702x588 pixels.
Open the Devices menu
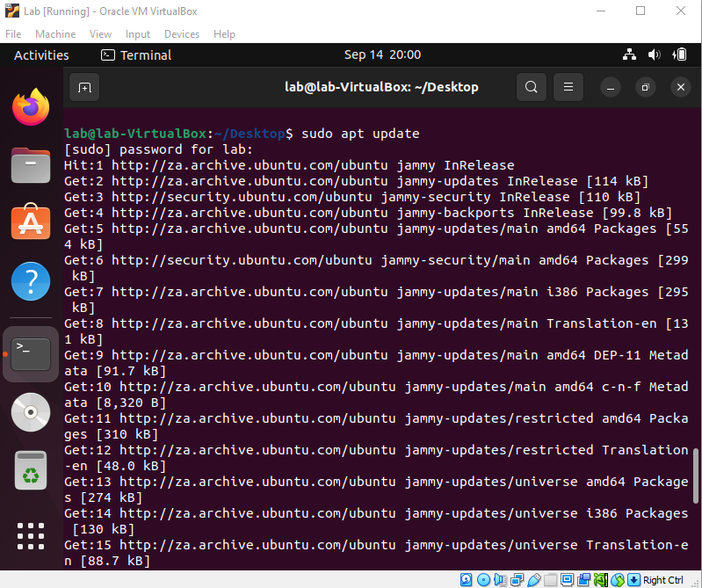click(182, 34)
